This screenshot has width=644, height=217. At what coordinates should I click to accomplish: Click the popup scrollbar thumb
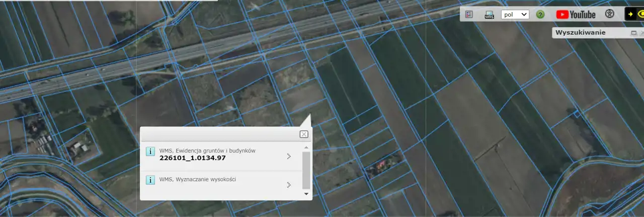click(x=306, y=170)
